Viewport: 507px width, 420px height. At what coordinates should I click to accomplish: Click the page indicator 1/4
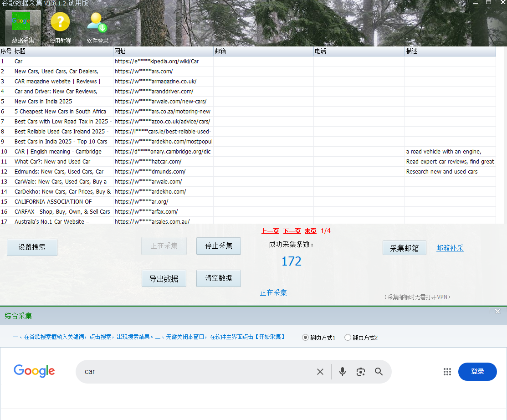click(326, 231)
